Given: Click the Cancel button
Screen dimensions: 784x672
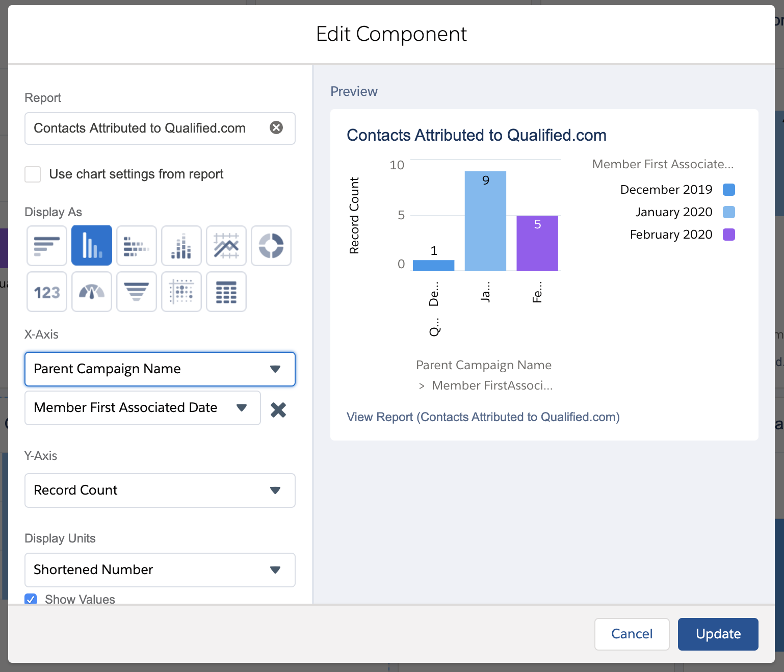Looking at the screenshot, I should pos(632,634).
